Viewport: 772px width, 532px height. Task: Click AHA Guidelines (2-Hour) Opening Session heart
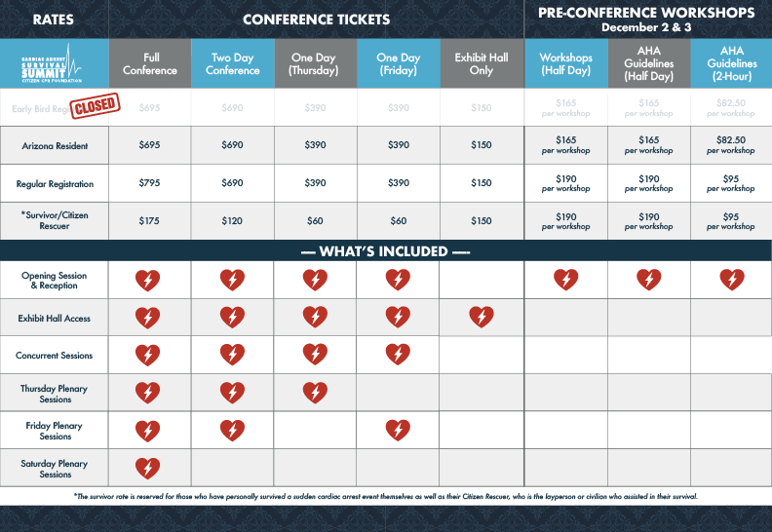pos(732,280)
